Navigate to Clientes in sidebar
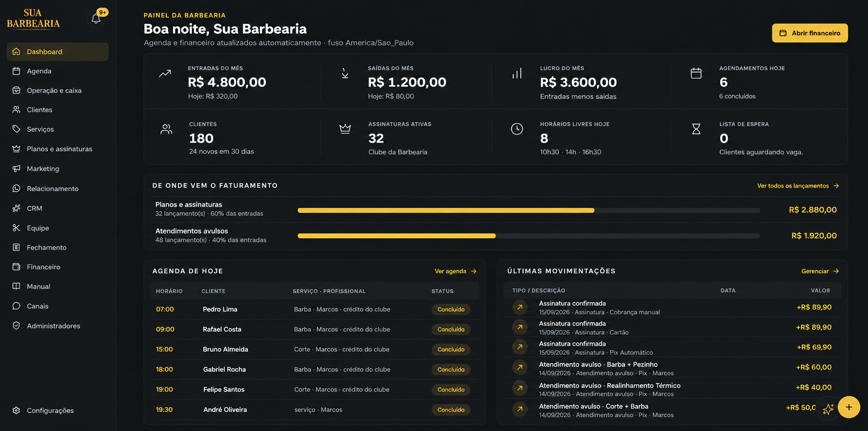868x431 pixels. coord(58,110)
